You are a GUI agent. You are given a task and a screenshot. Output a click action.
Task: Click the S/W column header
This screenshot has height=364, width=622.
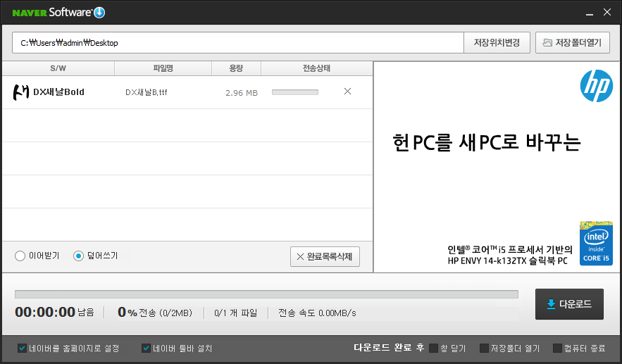coord(58,68)
